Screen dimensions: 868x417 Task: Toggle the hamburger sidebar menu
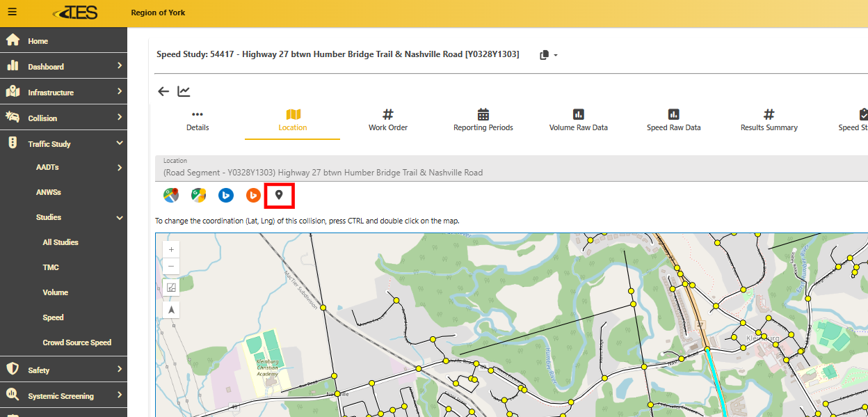tap(12, 13)
